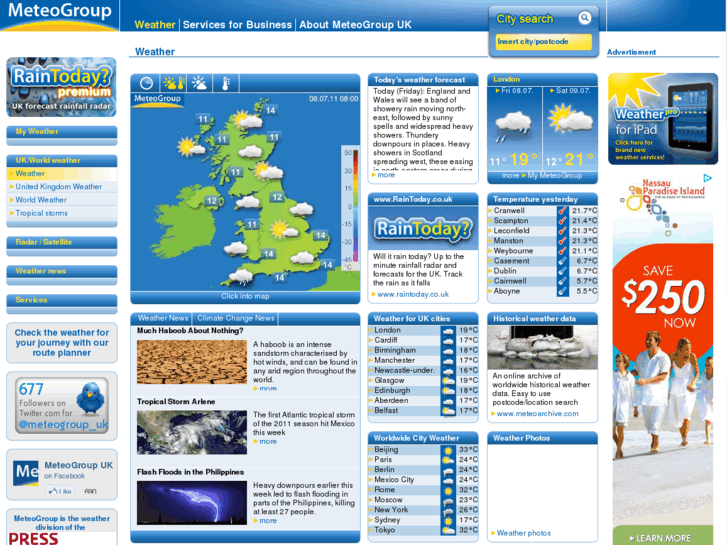Click the MeteoGroup logo at top left
The image size is (727, 545).
tap(60, 14)
